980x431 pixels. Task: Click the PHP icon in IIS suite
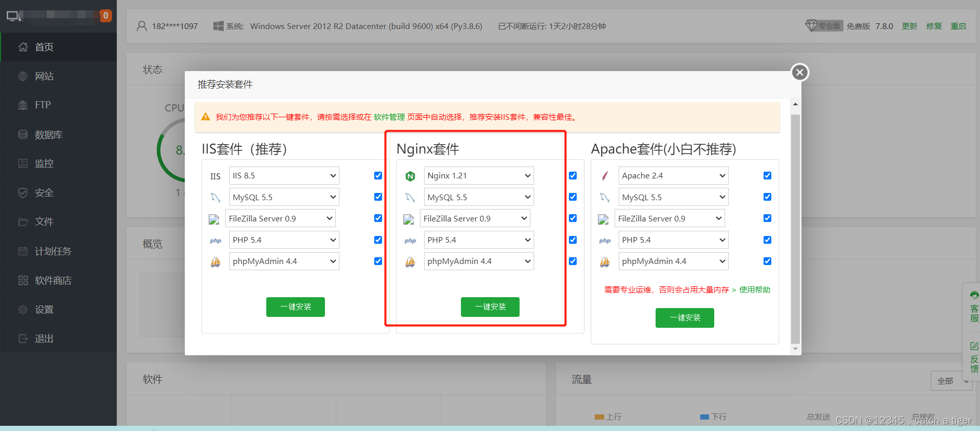[215, 241]
